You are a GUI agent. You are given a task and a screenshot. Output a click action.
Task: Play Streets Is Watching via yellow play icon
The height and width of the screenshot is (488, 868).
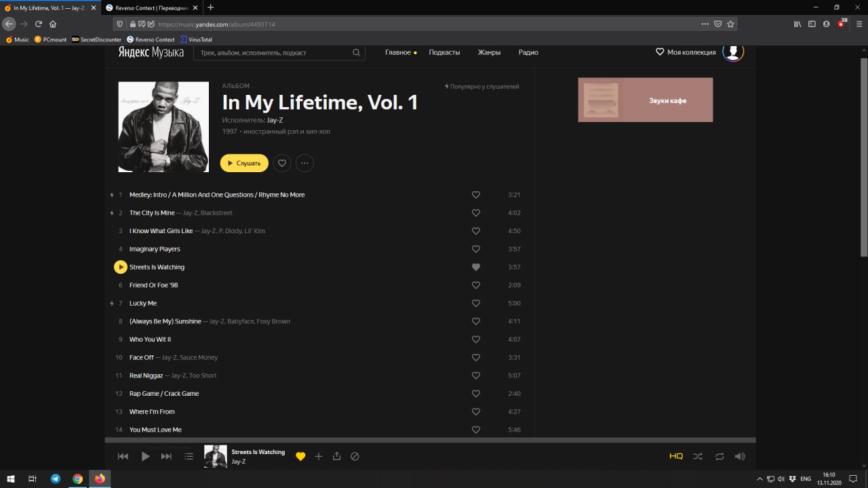(120, 267)
